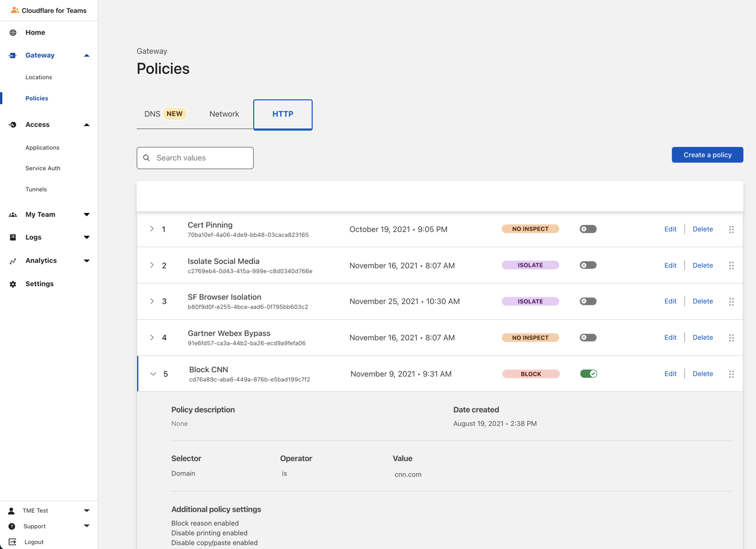Select the HTTP policies tab
This screenshot has height=549, width=756.
pos(283,114)
